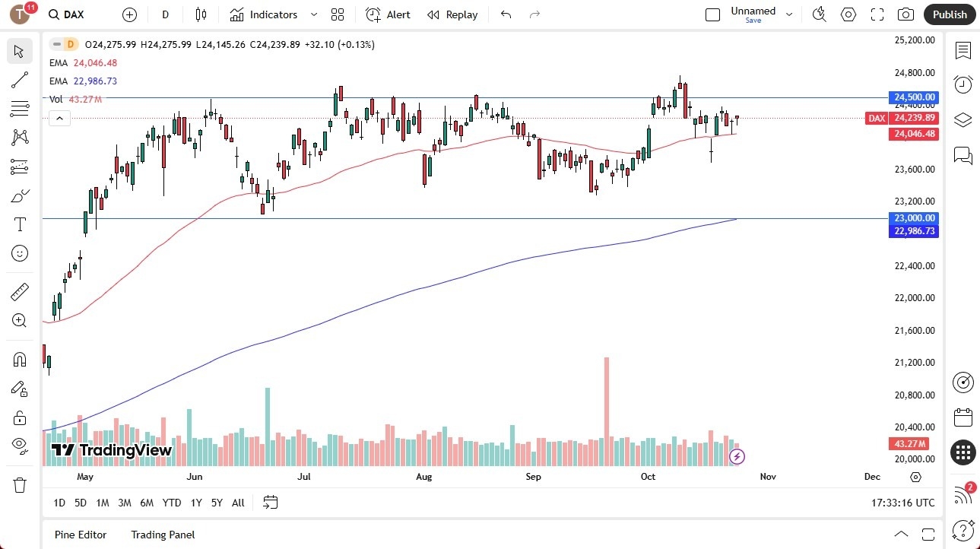Lock all drawings with the padlock icon
This screenshot has width=980, height=549.
click(x=19, y=417)
